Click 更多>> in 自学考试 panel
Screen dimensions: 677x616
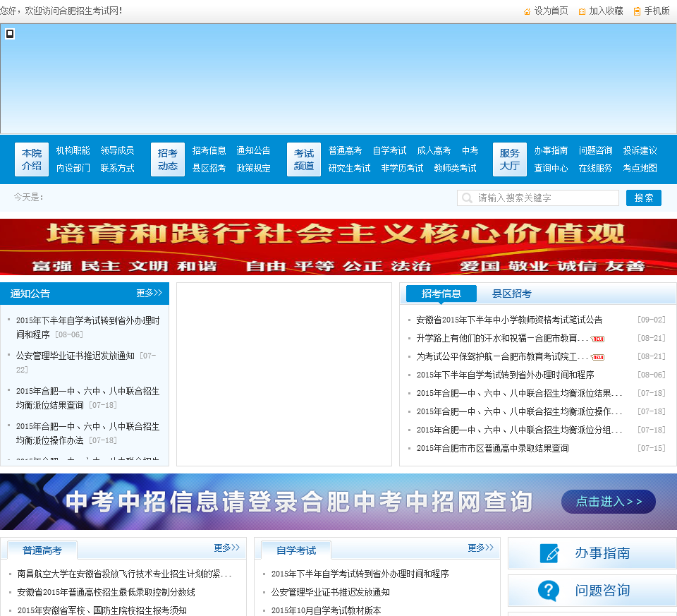(480, 548)
